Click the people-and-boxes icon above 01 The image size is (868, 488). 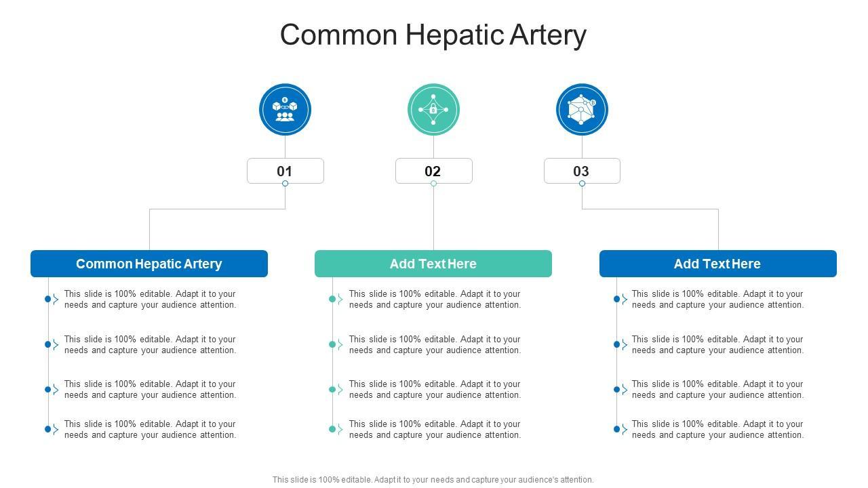285,109
